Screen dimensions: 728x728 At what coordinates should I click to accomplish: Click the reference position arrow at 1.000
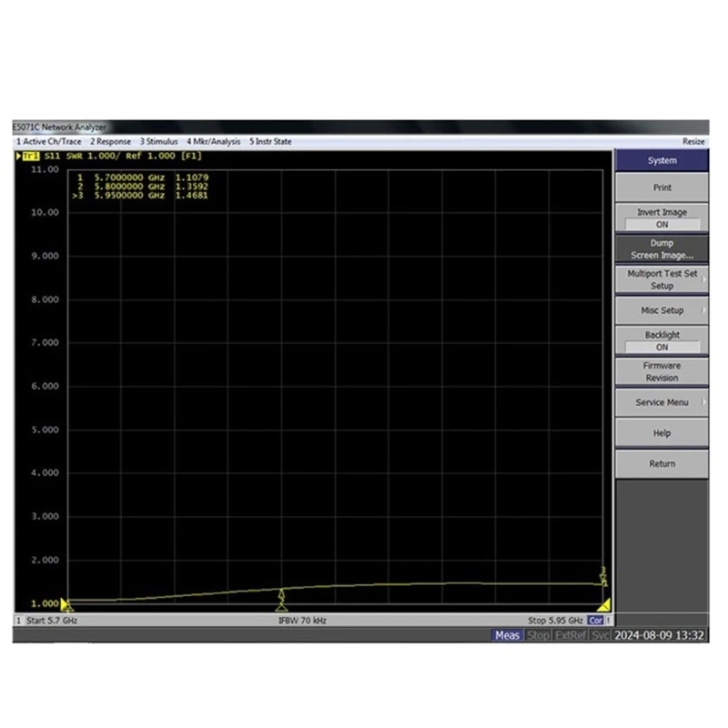(x=64, y=603)
